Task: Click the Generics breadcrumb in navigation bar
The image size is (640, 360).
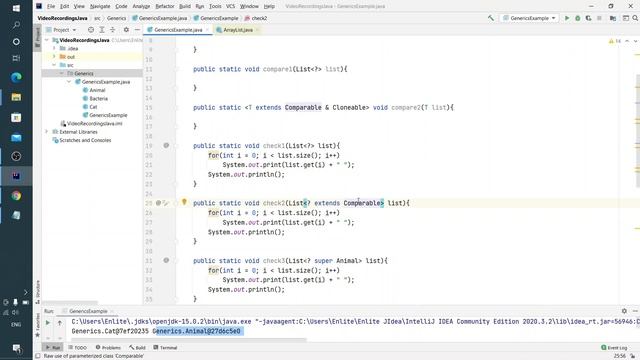Action: 116,18
